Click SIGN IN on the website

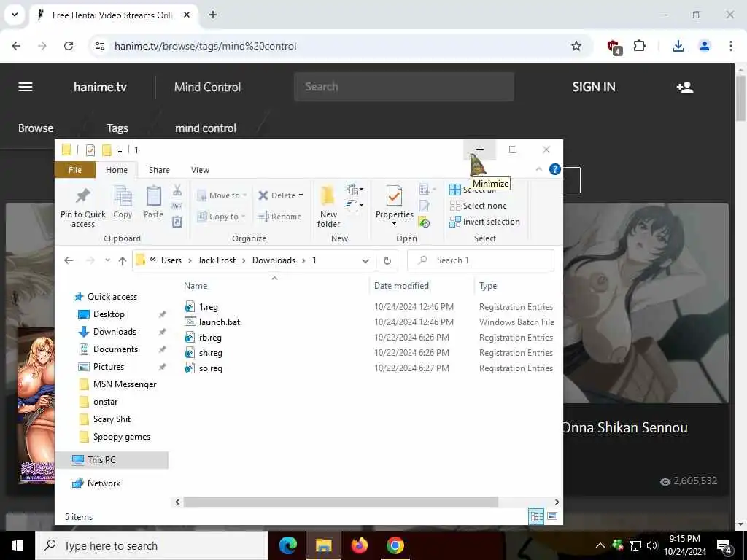pos(594,87)
